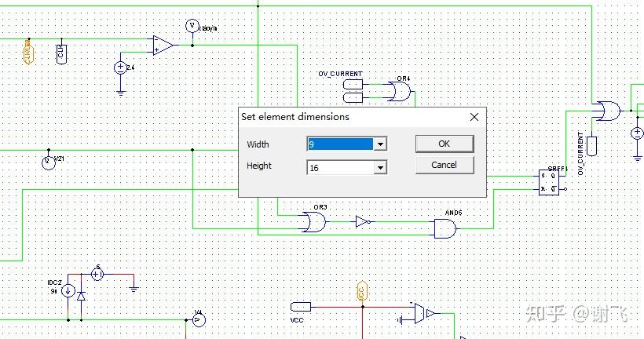Select the OR4 gate

point(399,91)
